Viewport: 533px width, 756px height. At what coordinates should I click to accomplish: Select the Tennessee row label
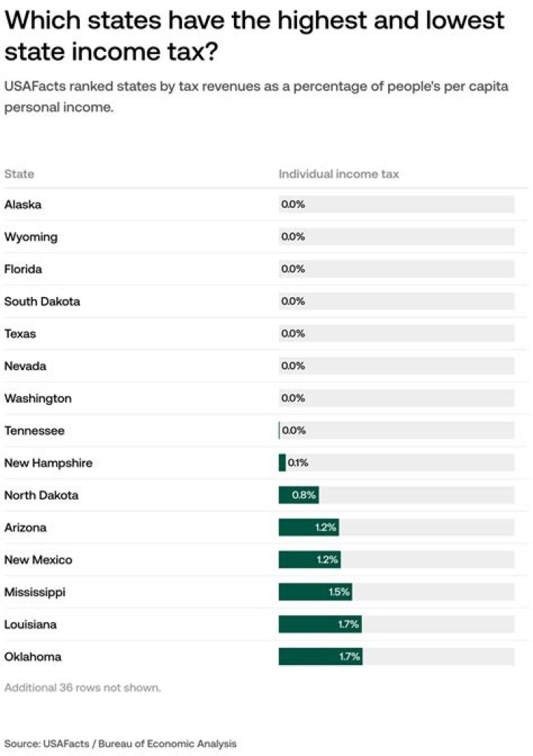[34, 430]
